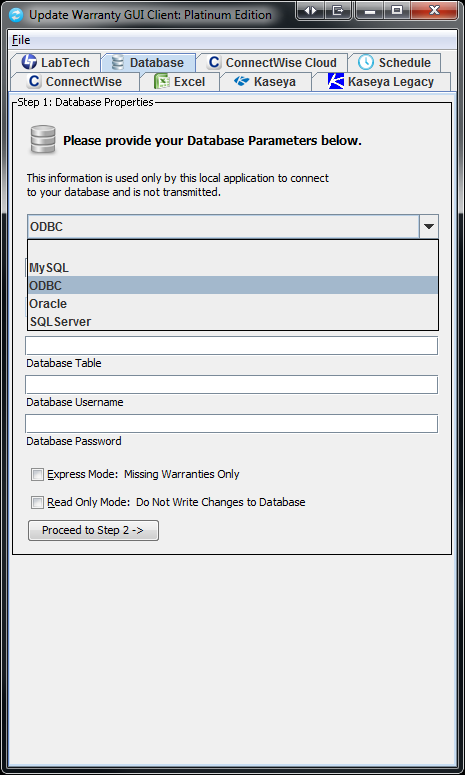This screenshot has width=465, height=775.
Task: Maximize the Update Warranty window
Action: point(397,10)
